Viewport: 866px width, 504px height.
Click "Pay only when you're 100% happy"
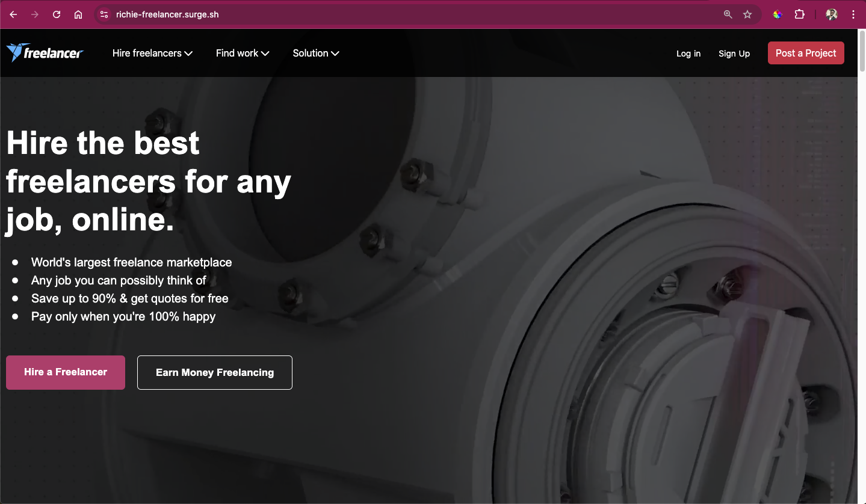click(x=123, y=316)
